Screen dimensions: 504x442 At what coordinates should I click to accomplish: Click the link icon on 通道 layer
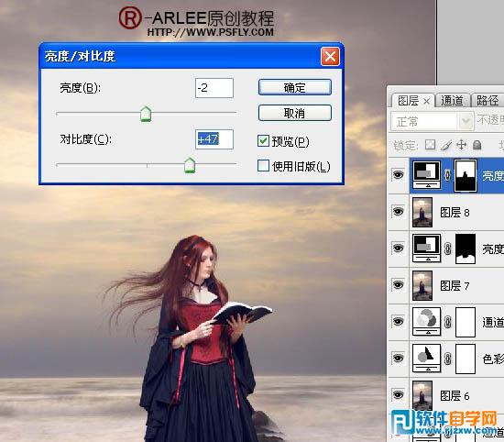[447, 323]
